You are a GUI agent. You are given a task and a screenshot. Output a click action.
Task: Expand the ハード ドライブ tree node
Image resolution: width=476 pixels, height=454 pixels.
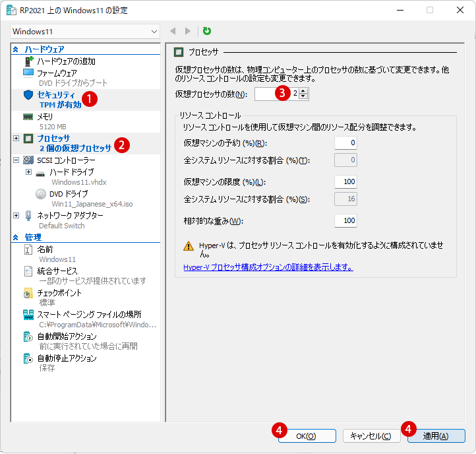pos(28,172)
